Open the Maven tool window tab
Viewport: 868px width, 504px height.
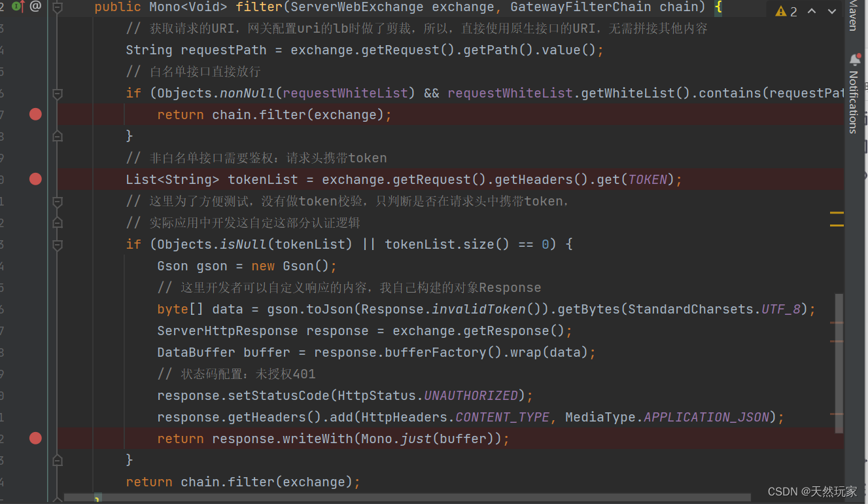point(853,16)
